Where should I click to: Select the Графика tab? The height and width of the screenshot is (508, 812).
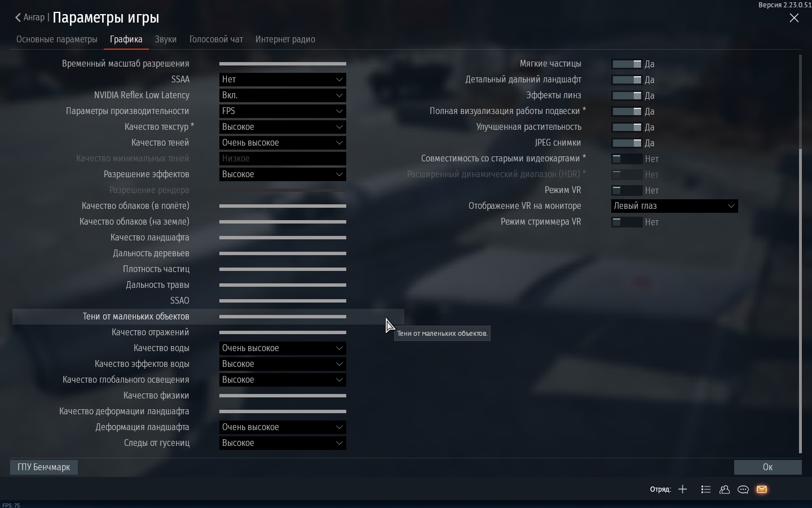(126, 39)
